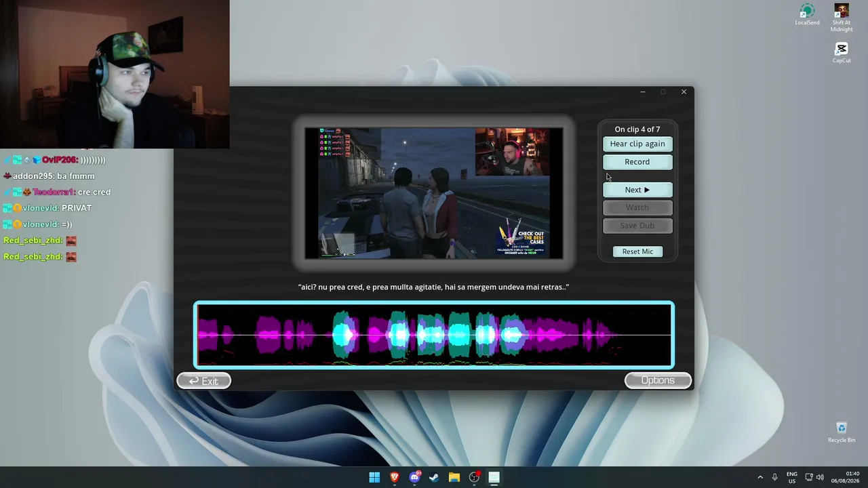Image resolution: width=868 pixels, height=488 pixels.
Task: Click the active dubbing app taskbar icon
Action: [494, 477]
